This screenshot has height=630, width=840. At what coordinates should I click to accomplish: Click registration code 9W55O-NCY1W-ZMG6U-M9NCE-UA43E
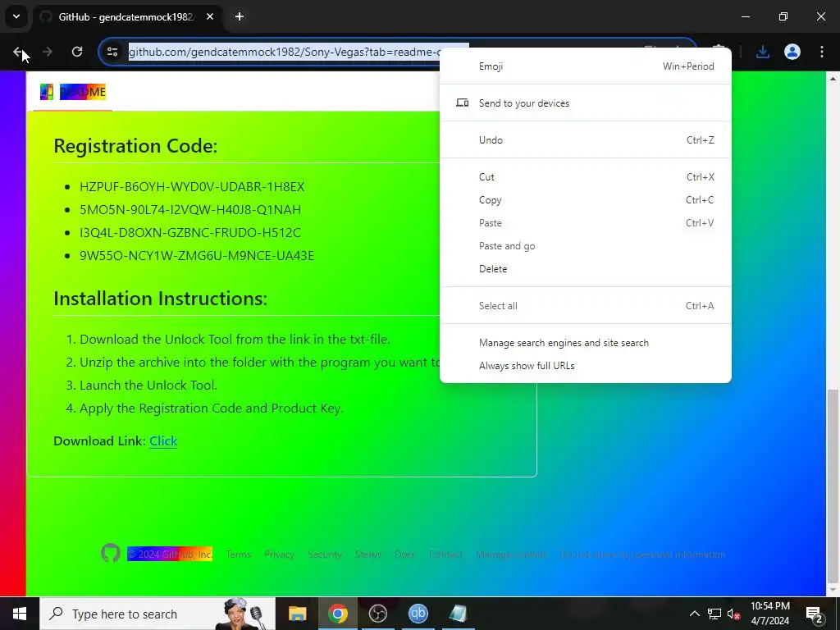(197, 256)
